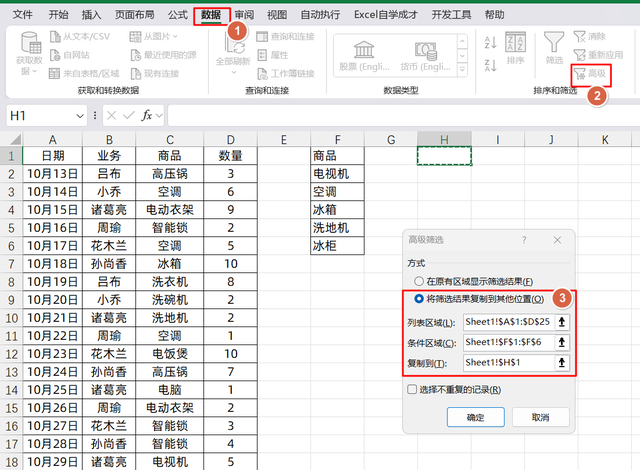The image size is (640, 470).
Task: Close the 高级筛选 dialog
Action: pyautogui.click(x=557, y=240)
